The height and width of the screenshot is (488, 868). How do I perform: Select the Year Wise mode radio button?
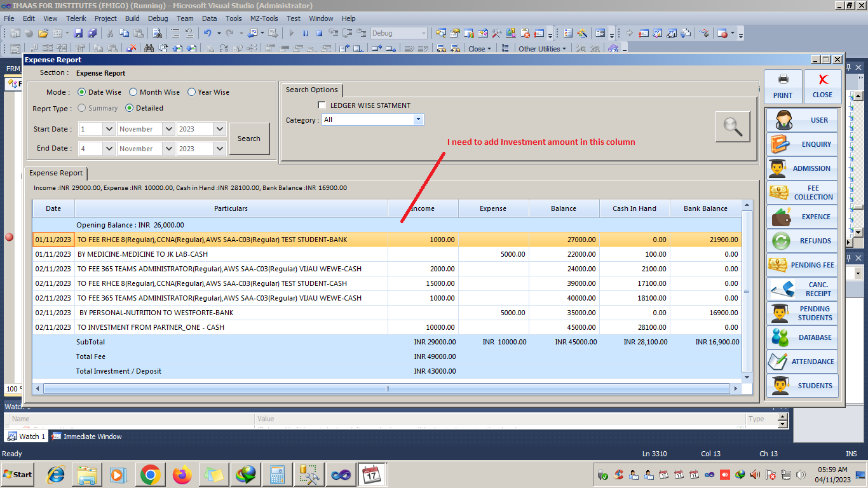pyautogui.click(x=192, y=92)
